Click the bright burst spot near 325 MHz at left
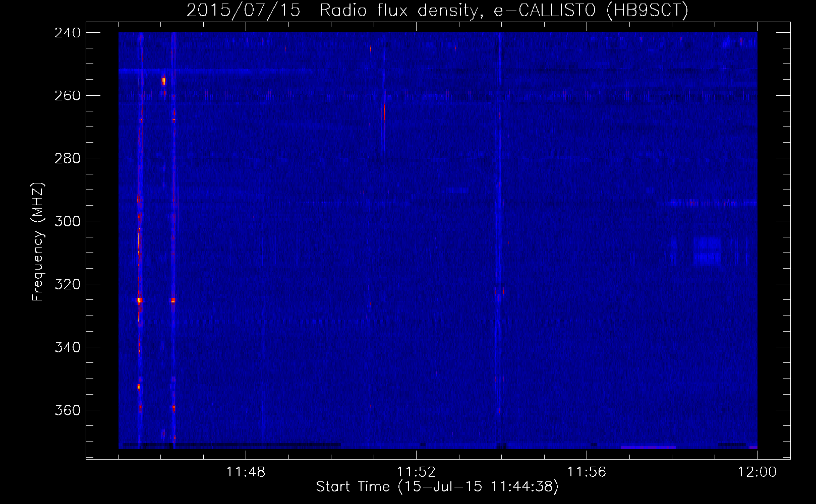 [x=139, y=300]
